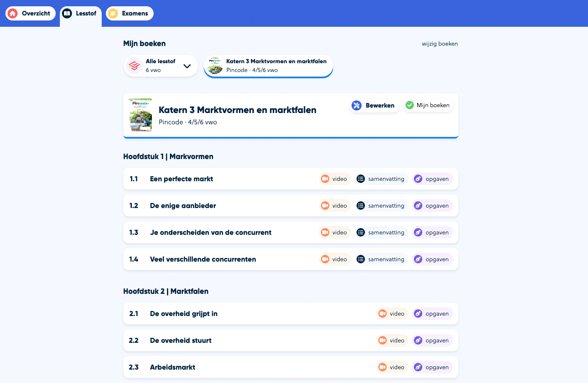Open section 2.2 De overheid stuurt
The image size is (588, 383).
pyautogui.click(x=181, y=340)
